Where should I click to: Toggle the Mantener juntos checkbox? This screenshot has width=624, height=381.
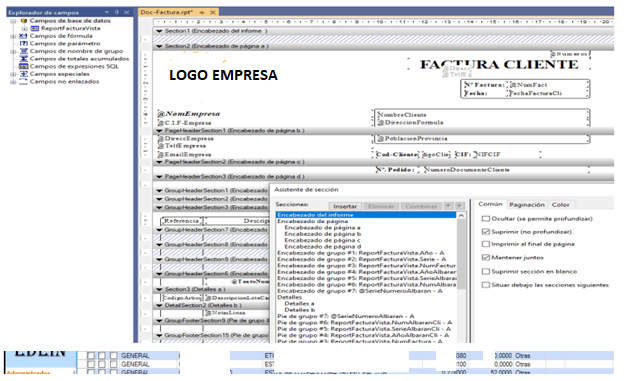[486, 258]
